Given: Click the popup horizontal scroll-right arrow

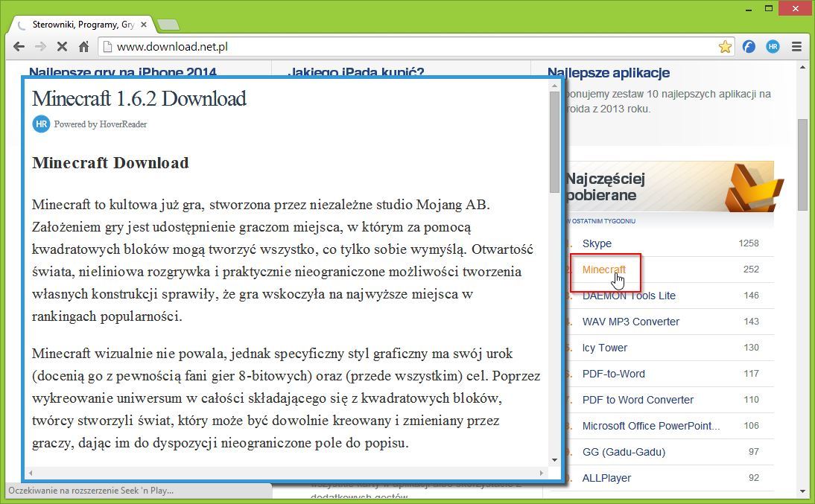Looking at the screenshot, I should pos(542,473).
